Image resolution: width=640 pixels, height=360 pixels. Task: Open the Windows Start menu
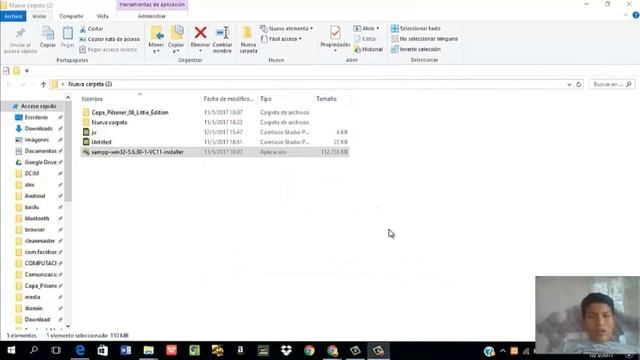11,350
